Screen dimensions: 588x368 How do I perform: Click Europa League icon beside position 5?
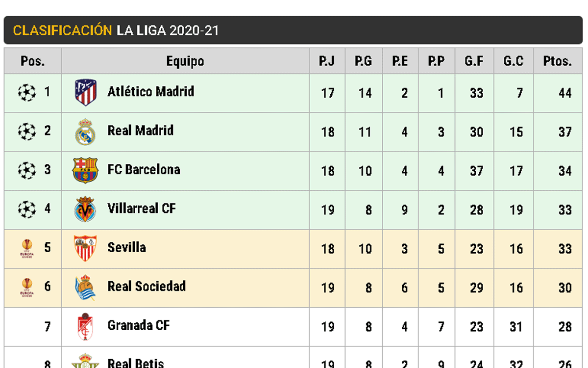27,248
